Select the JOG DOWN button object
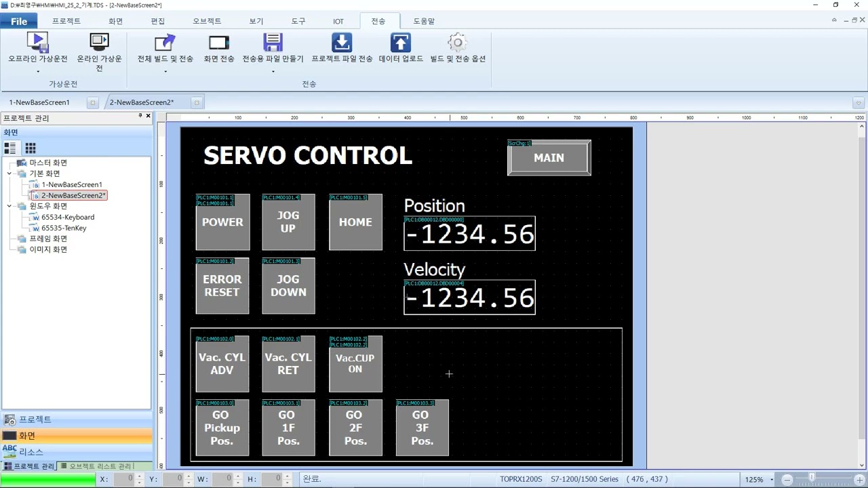Image resolution: width=868 pixels, height=488 pixels. pos(288,285)
